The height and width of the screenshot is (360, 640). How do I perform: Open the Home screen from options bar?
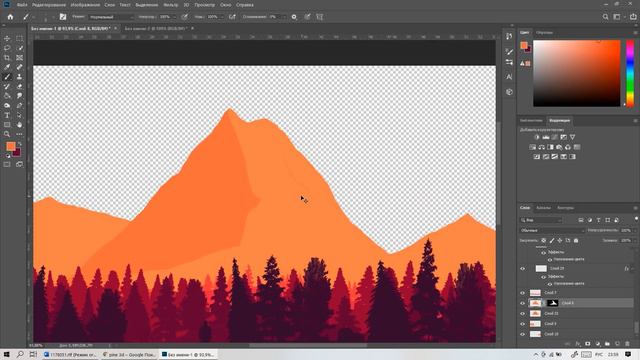pyautogui.click(x=10, y=17)
